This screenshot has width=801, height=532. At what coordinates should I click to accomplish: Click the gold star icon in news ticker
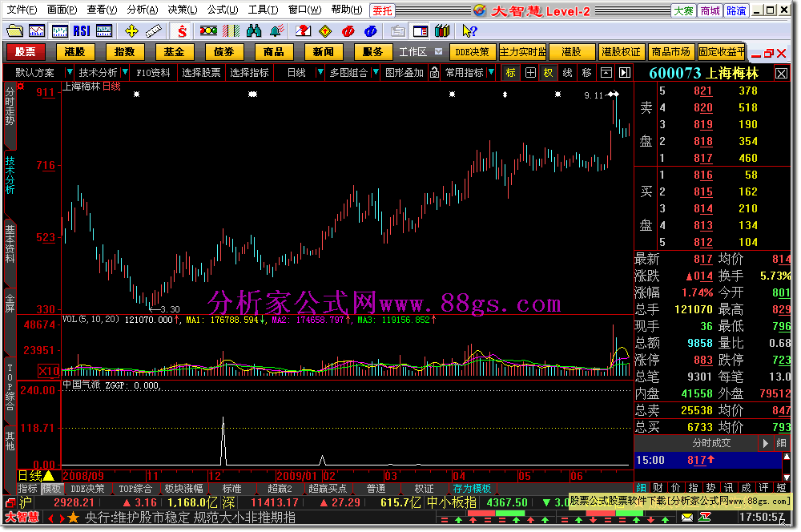click(73, 518)
